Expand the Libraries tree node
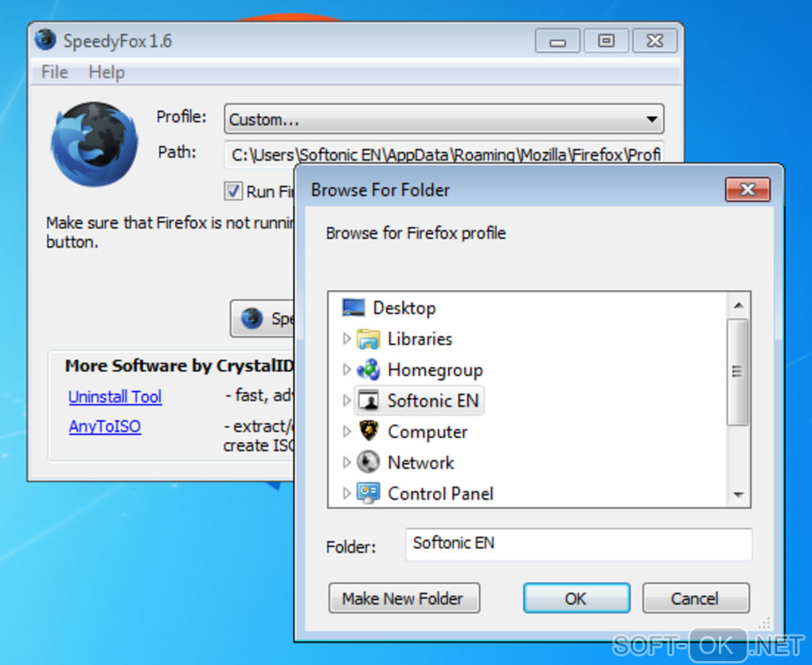 coord(346,338)
